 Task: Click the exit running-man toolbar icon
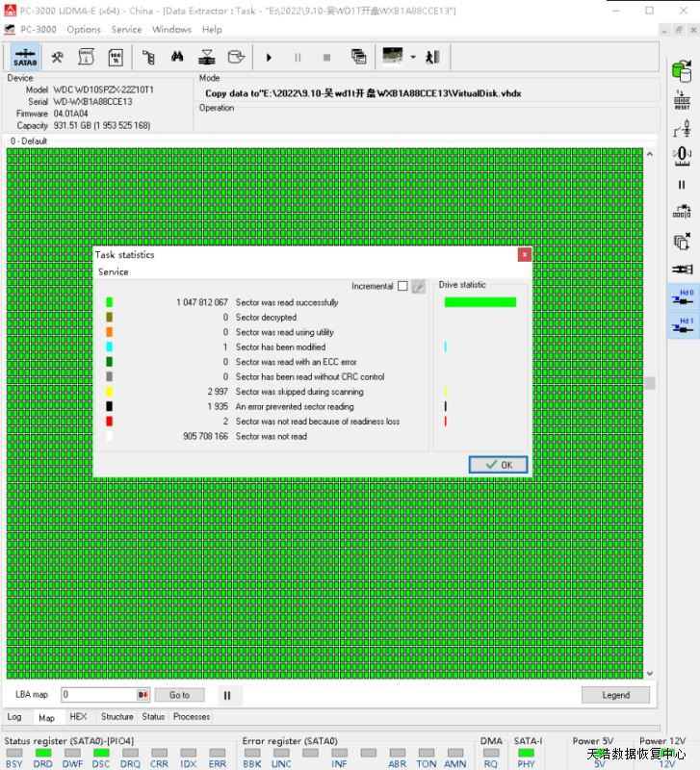(x=434, y=57)
